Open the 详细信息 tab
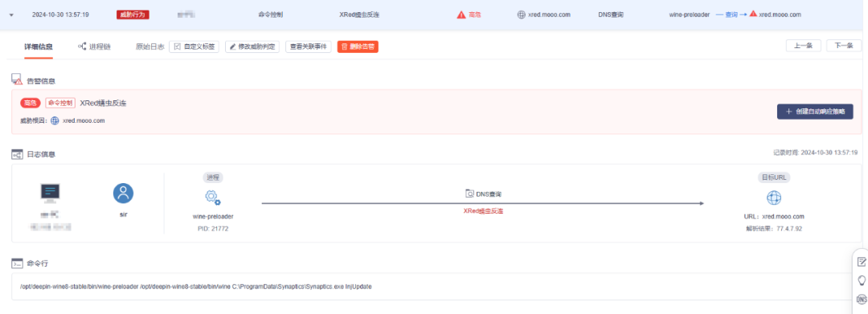The height and width of the screenshot is (314, 868). pyautogui.click(x=39, y=47)
